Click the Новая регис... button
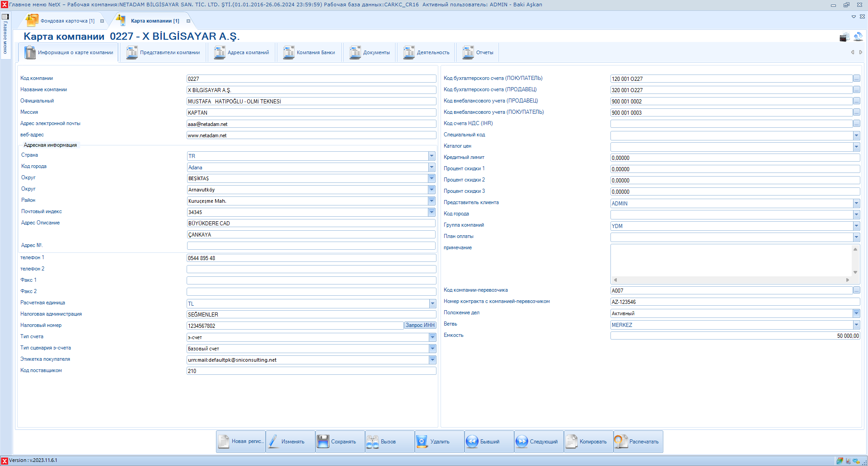This screenshot has height=466, width=868. pos(241,442)
